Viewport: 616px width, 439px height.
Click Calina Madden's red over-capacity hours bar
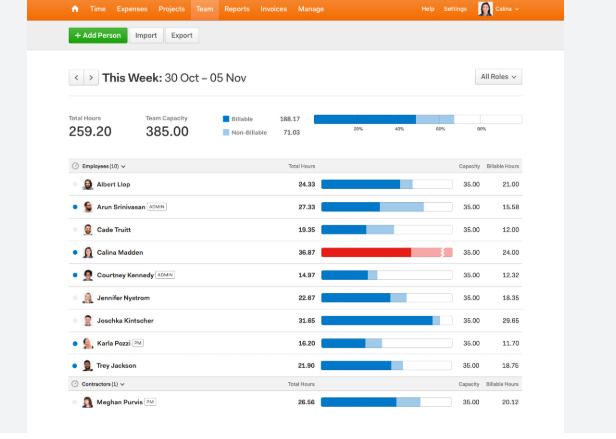366,253
